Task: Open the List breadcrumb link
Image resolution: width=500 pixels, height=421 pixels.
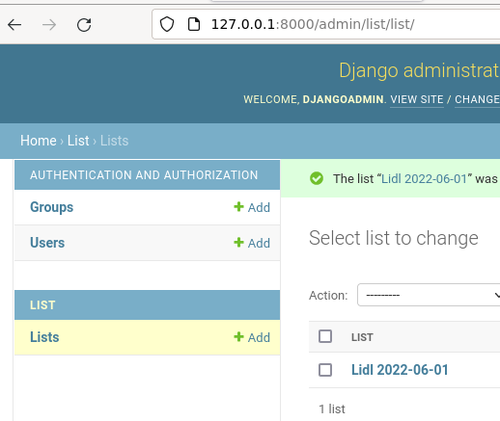Action: point(78,141)
